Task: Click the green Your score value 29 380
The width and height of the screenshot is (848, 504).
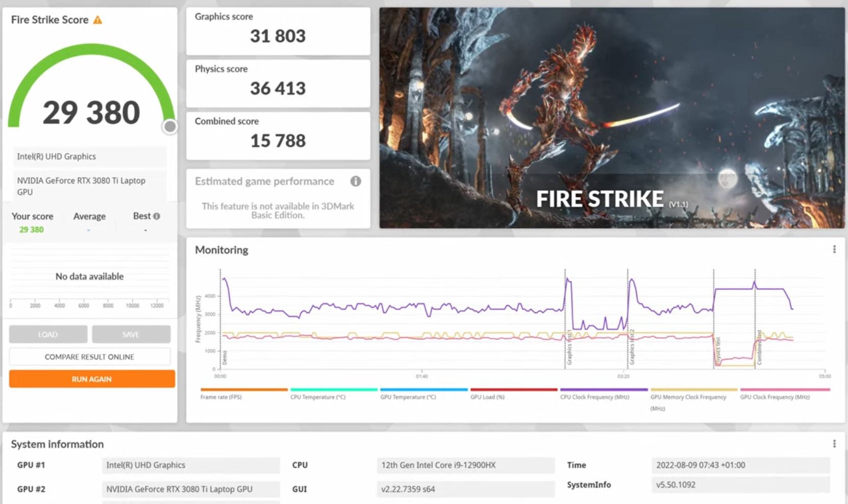Action: 32,230
